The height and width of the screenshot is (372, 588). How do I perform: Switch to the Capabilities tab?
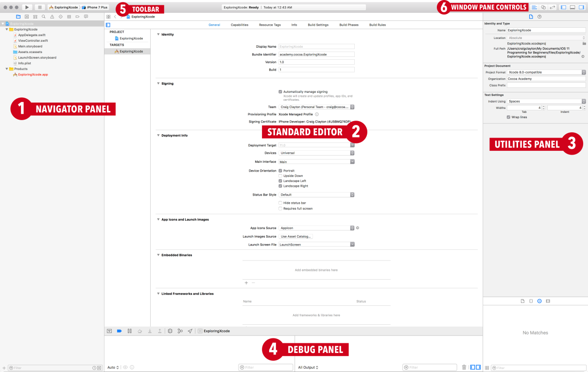240,25
